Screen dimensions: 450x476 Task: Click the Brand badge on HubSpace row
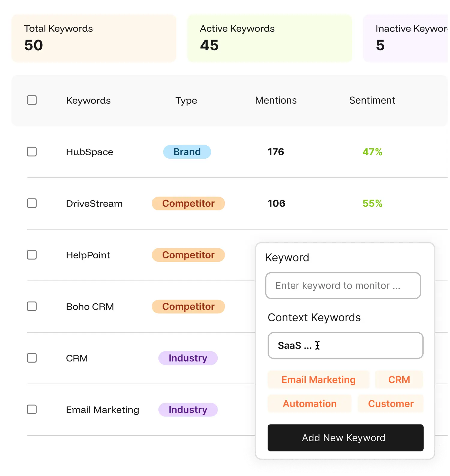tap(187, 152)
